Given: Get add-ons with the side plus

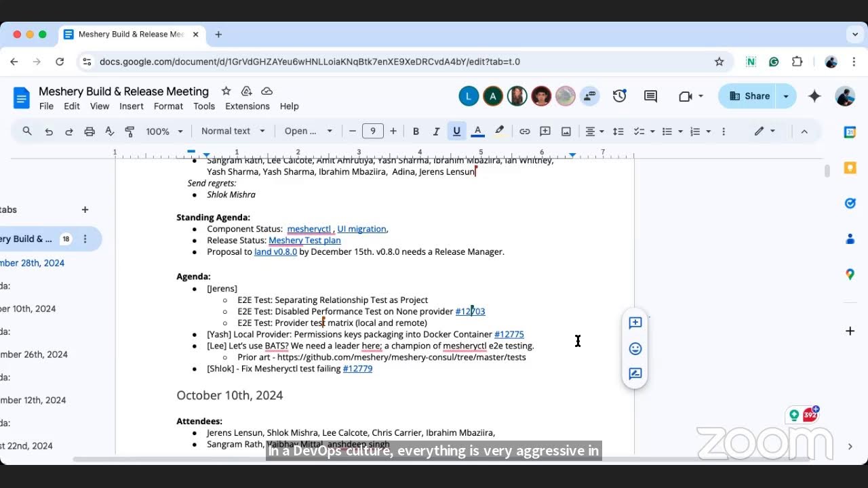Looking at the screenshot, I should click(850, 331).
